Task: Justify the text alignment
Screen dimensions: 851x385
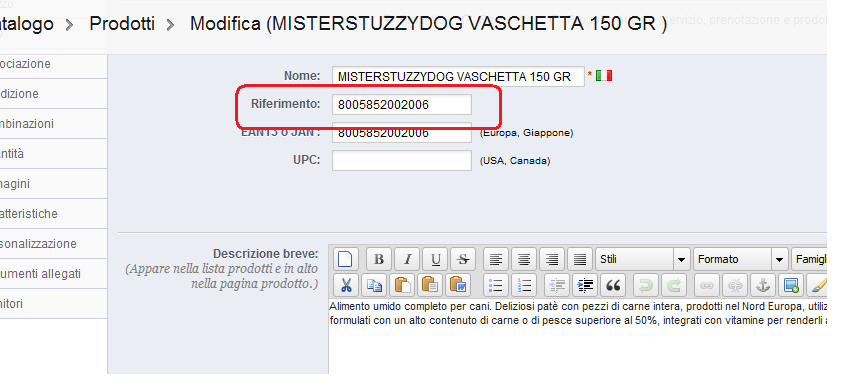Action: coord(580,260)
